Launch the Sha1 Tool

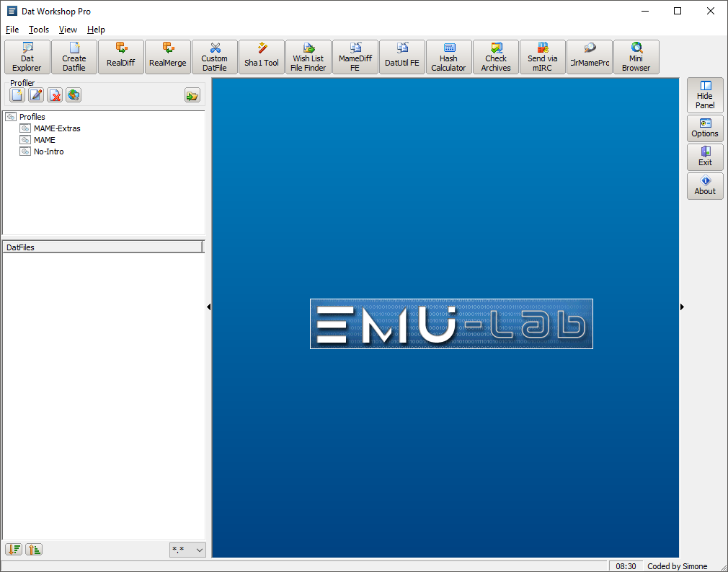(x=262, y=57)
